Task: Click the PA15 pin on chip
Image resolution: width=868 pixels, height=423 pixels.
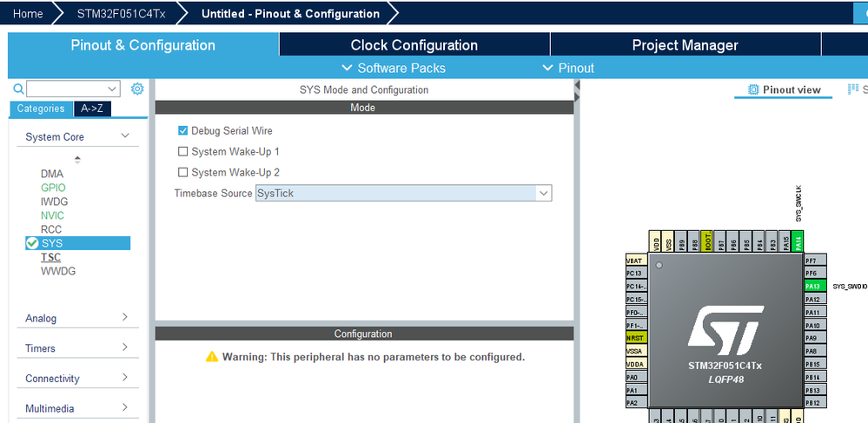Action: (x=785, y=242)
